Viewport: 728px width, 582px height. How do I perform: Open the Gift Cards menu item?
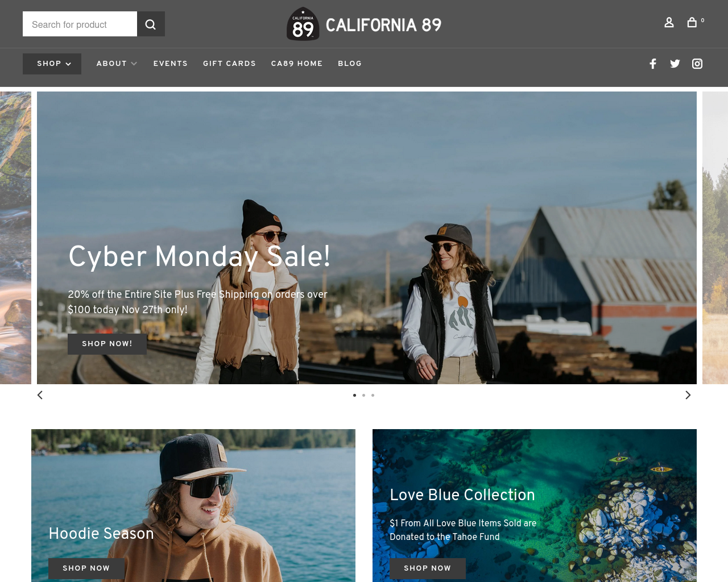point(230,64)
